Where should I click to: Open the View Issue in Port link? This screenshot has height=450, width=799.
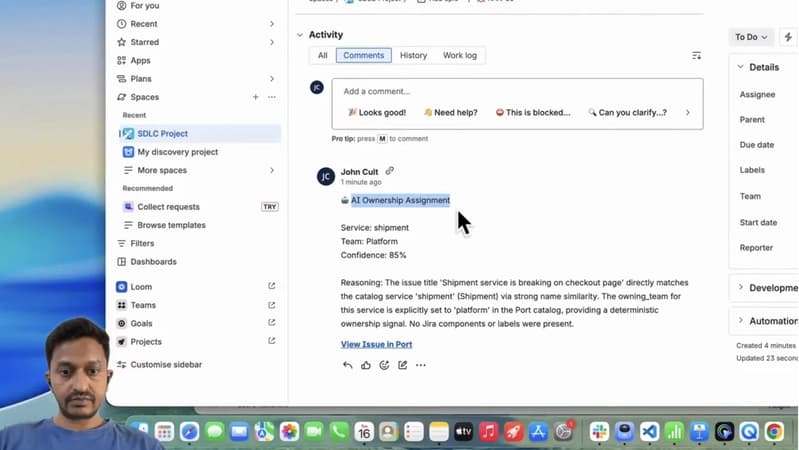(x=377, y=345)
